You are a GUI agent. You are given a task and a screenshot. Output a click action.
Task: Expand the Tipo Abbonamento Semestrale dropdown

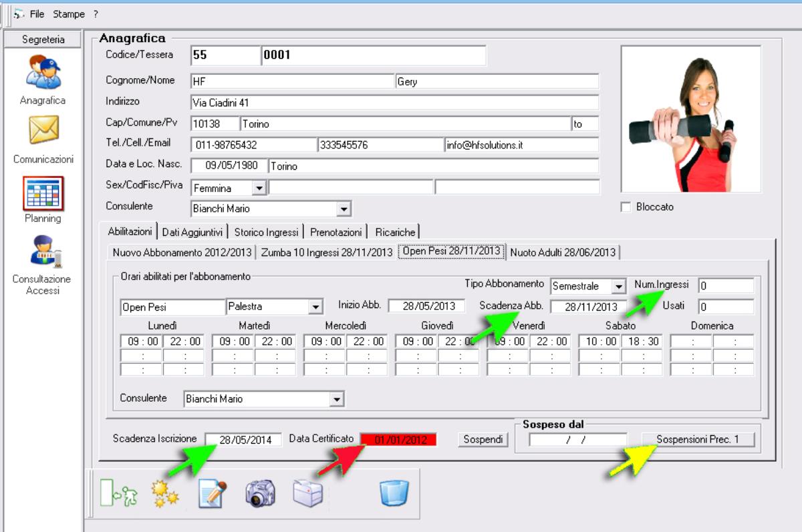tap(619, 286)
